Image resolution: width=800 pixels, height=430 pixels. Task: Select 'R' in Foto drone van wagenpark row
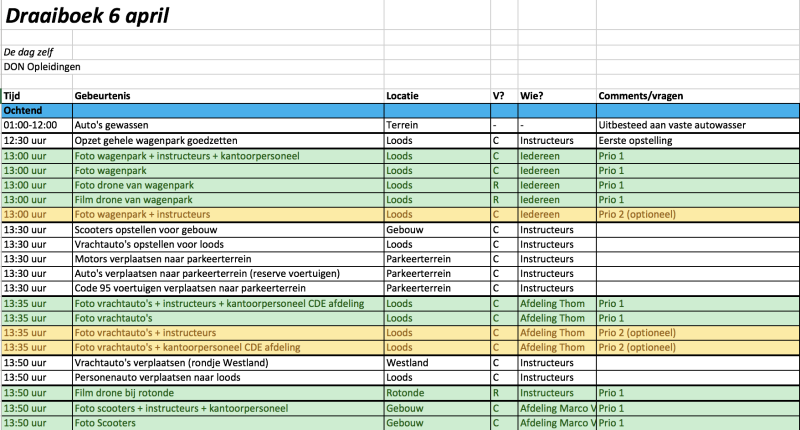point(504,185)
